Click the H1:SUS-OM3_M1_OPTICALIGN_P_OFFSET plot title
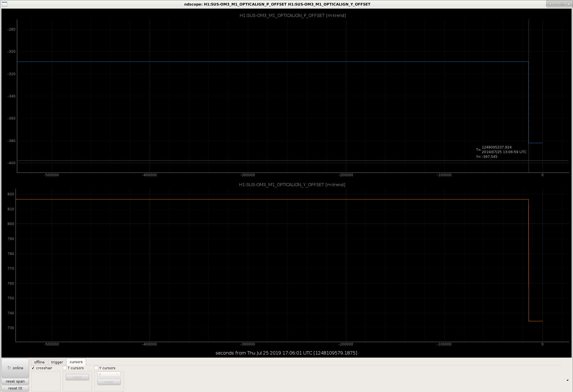Screen dimensions: 573x392 click(x=292, y=16)
